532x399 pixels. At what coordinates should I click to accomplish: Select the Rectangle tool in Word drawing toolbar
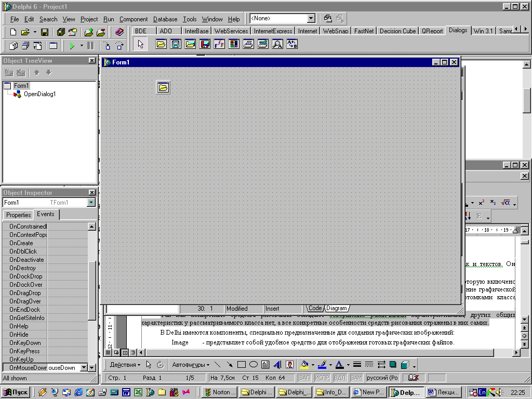242,365
